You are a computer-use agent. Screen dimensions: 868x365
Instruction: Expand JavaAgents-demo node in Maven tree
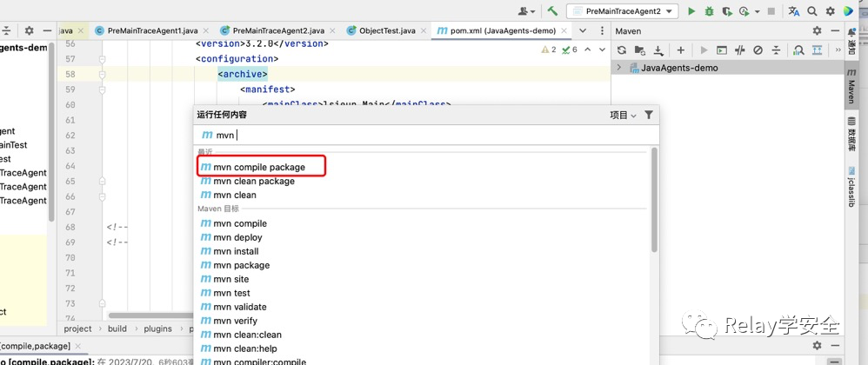pyautogui.click(x=620, y=68)
